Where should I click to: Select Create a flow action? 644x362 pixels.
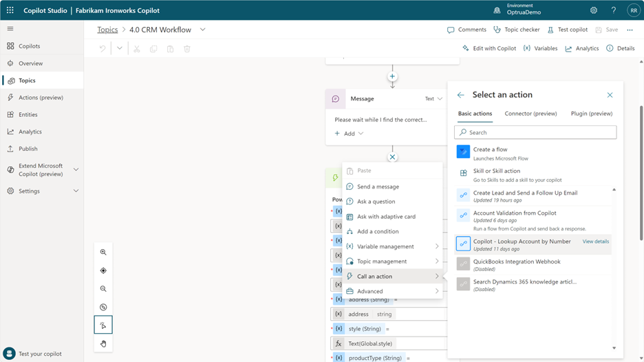pos(533,153)
